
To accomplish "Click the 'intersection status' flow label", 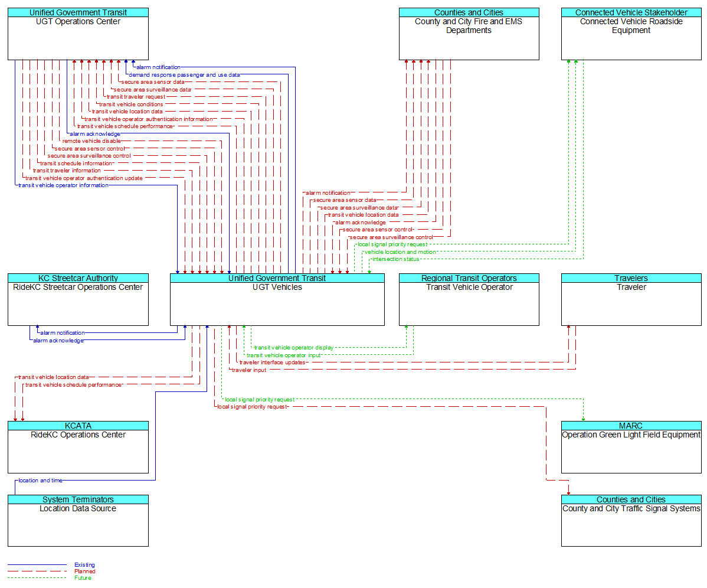I will click(395, 259).
